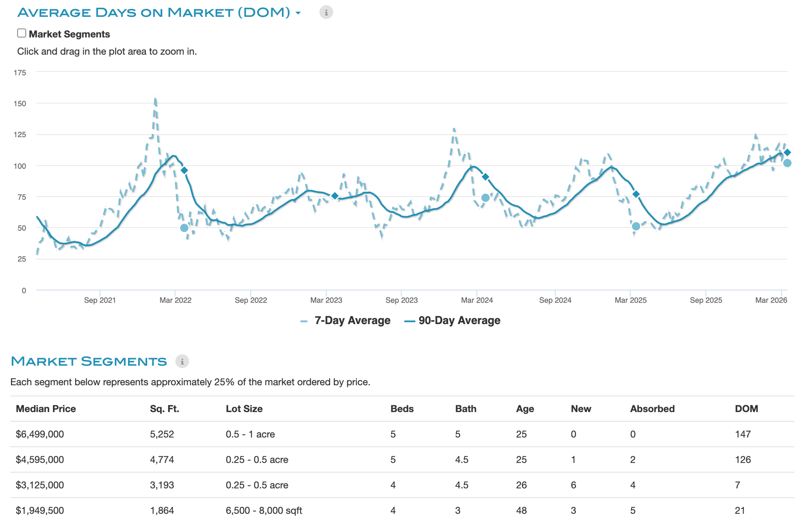Click the Median Price column header
The width and height of the screenshot is (808, 532).
[x=46, y=409]
